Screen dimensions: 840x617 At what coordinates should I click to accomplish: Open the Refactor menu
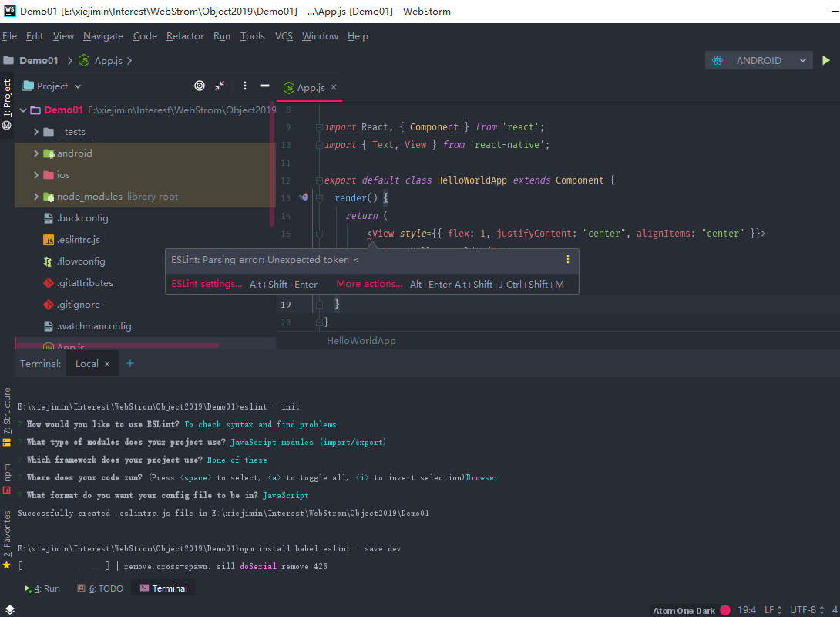pos(185,36)
